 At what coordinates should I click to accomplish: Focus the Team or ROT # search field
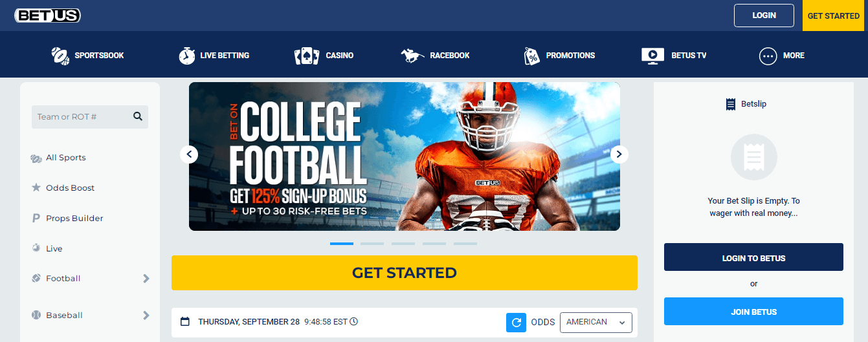point(81,117)
